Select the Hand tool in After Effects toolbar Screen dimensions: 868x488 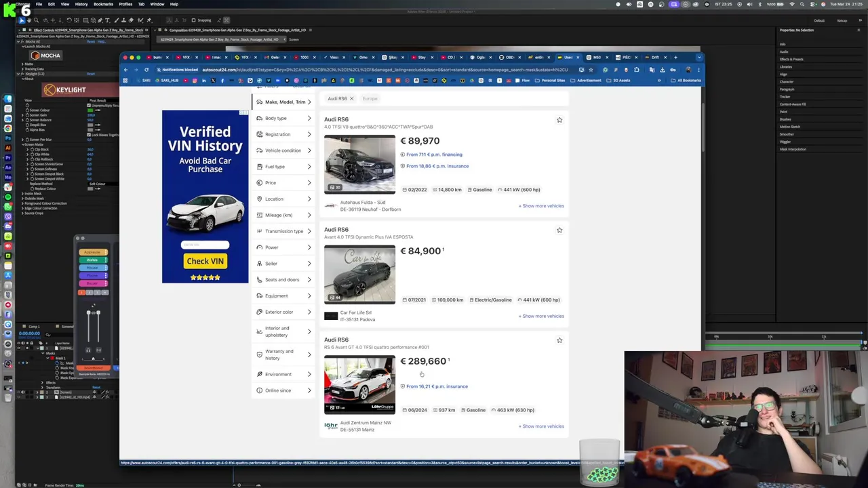coord(28,20)
